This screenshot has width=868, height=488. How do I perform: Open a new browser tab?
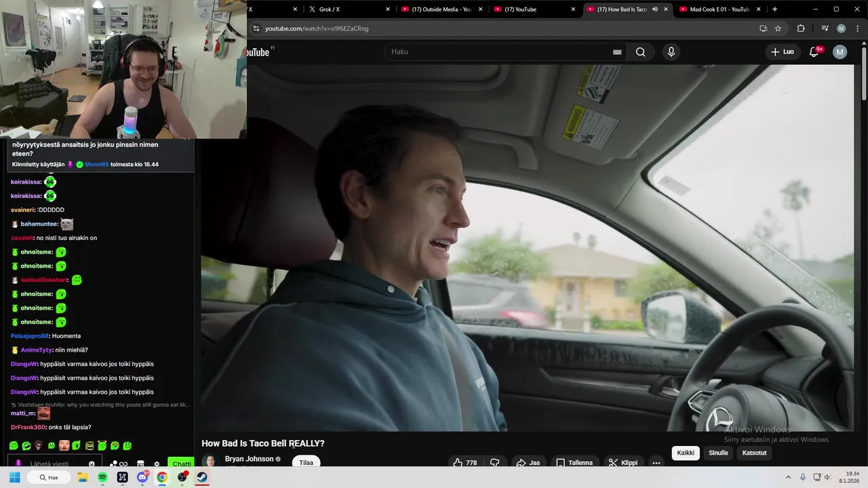(x=774, y=9)
